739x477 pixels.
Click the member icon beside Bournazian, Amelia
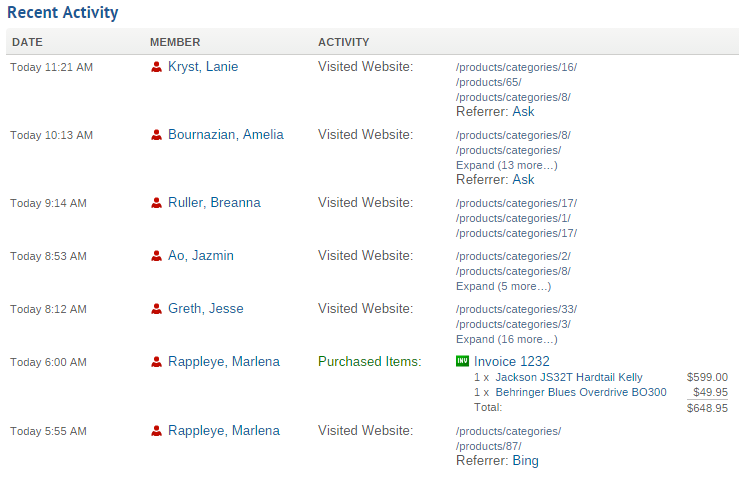pos(156,135)
